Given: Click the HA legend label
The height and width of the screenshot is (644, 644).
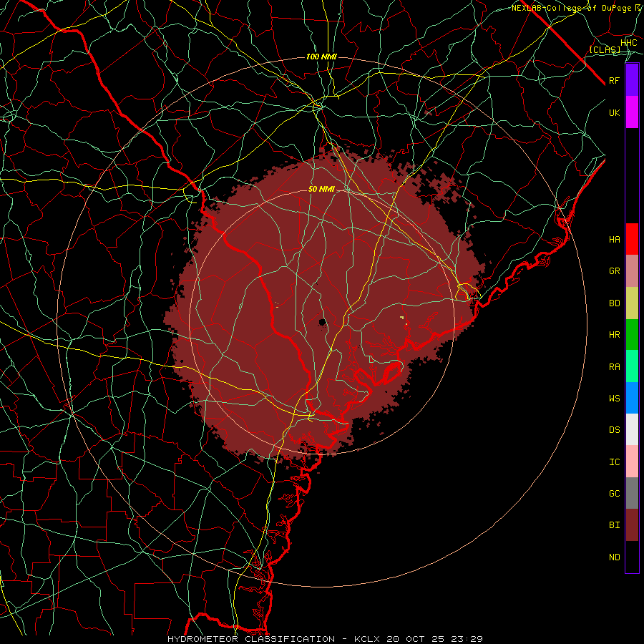Looking at the screenshot, I should (x=615, y=240).
